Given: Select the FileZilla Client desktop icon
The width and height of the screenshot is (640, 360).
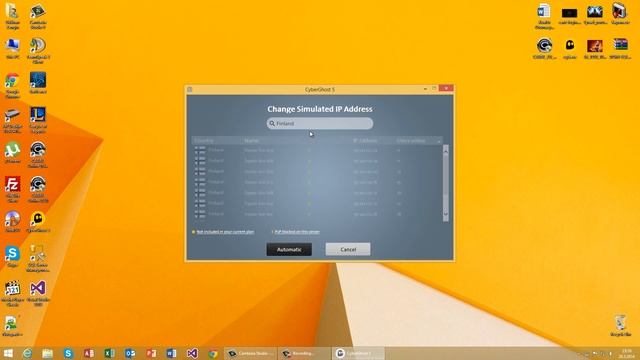Looking at the screenshot, I should pos(13,190).
